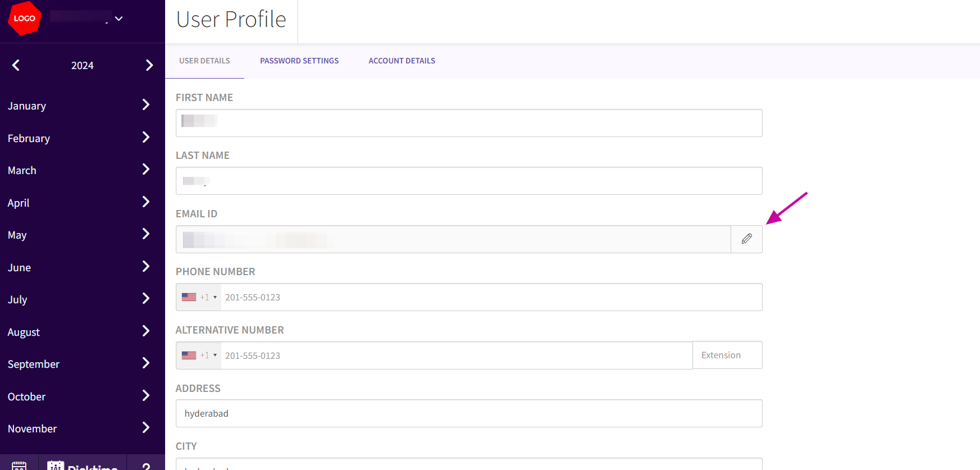Click into the First Name field
Viewport: 980px width, 470px height.
point(469,123)
